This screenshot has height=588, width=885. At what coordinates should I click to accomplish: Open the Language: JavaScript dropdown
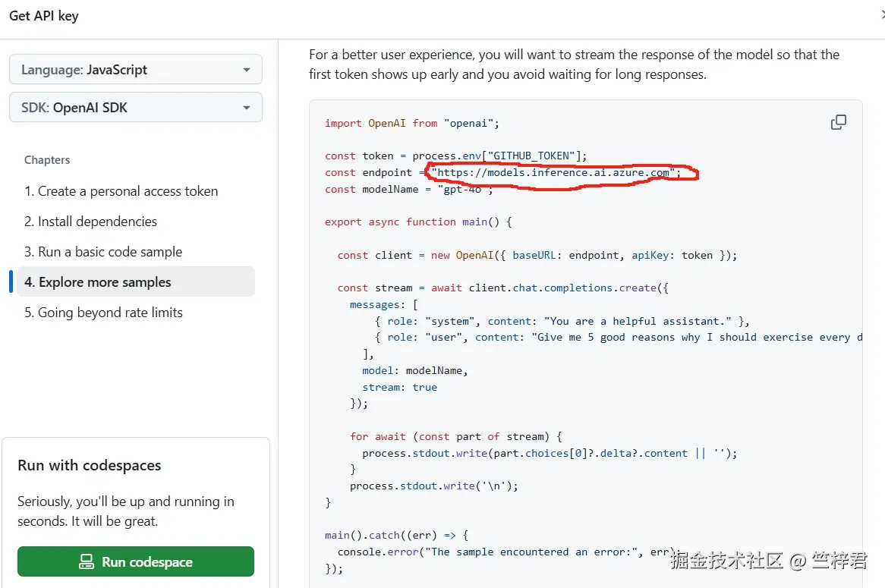(x=135, y=69)
